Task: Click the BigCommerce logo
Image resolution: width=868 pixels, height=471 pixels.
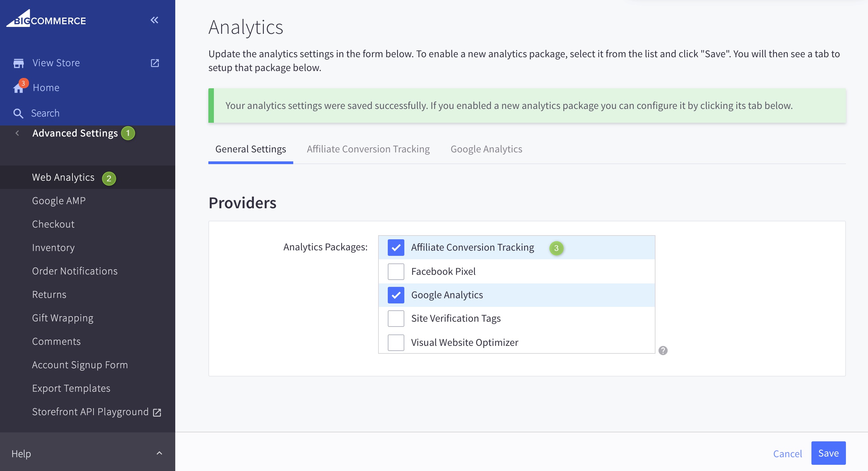Action: (x=46, y=19)
